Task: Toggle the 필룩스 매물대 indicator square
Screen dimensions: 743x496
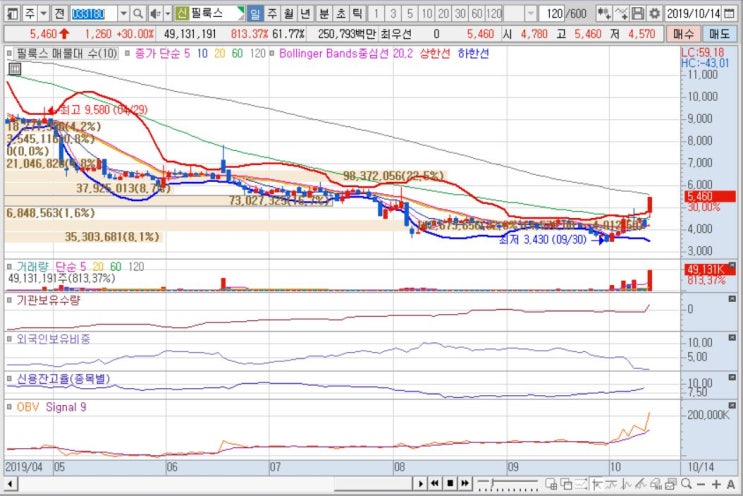Action: point(10,54)
